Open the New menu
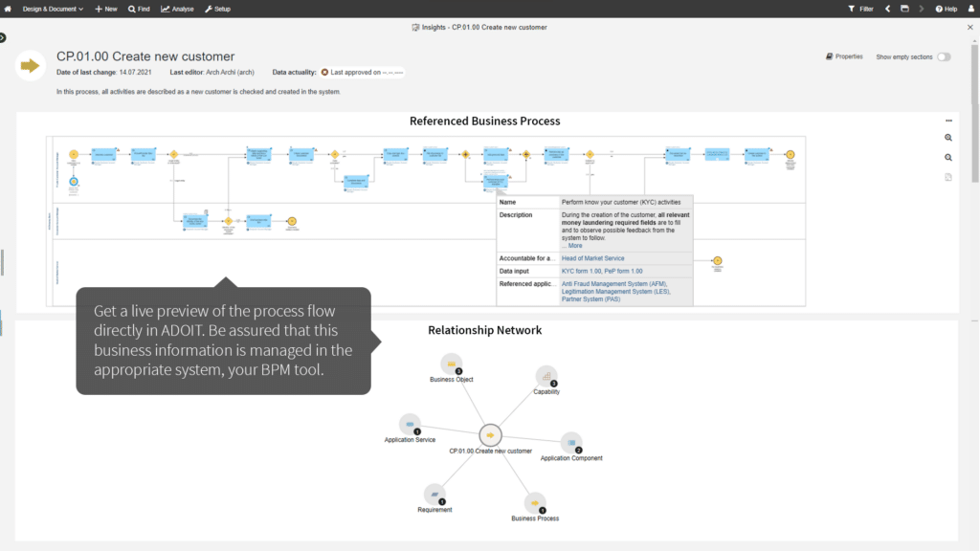980x551 pixels. tap(105, 9)
